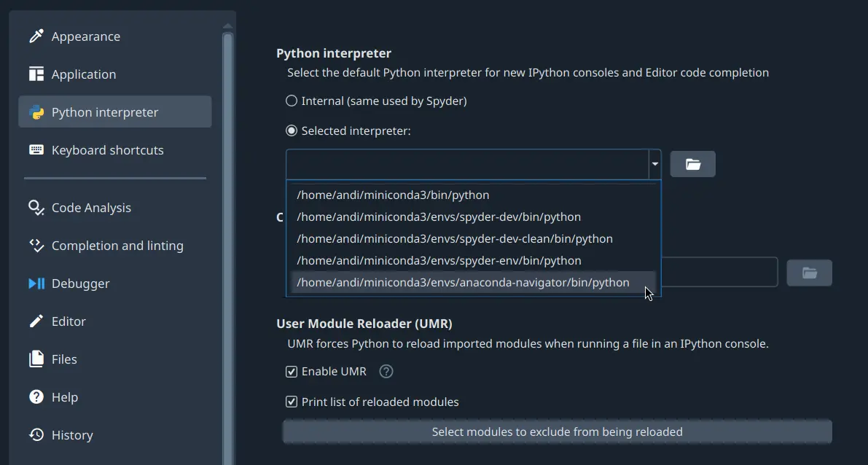868x465 pixels.
Task: Open the Keyboard shortcuts preferences section
Action: [115, 150]
